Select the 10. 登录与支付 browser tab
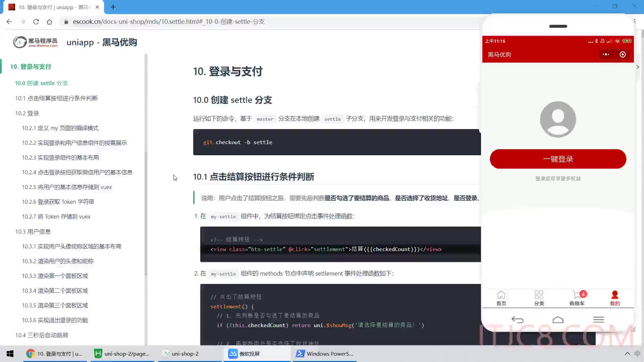The width and height of the screenshot is (644, 362). click(54, 7)
